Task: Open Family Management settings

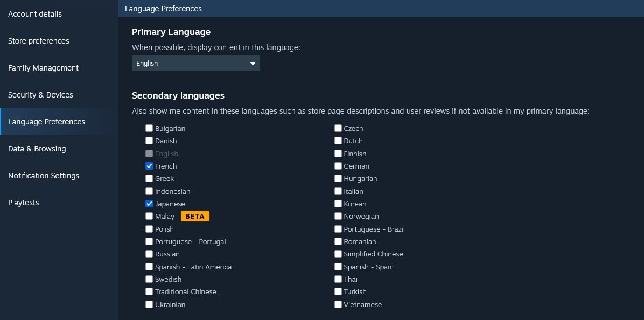Action: pyautogui.click(x=59, y=68)
